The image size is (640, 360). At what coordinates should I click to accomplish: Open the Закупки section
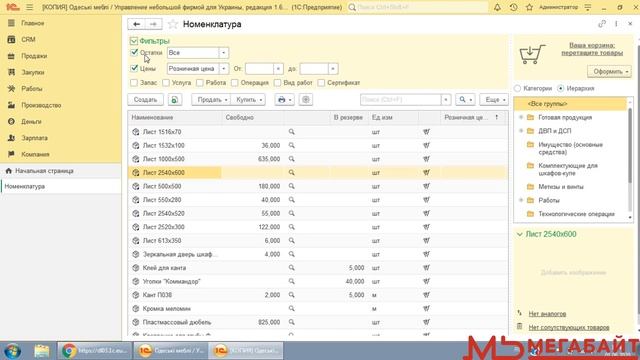click(33, 72)
